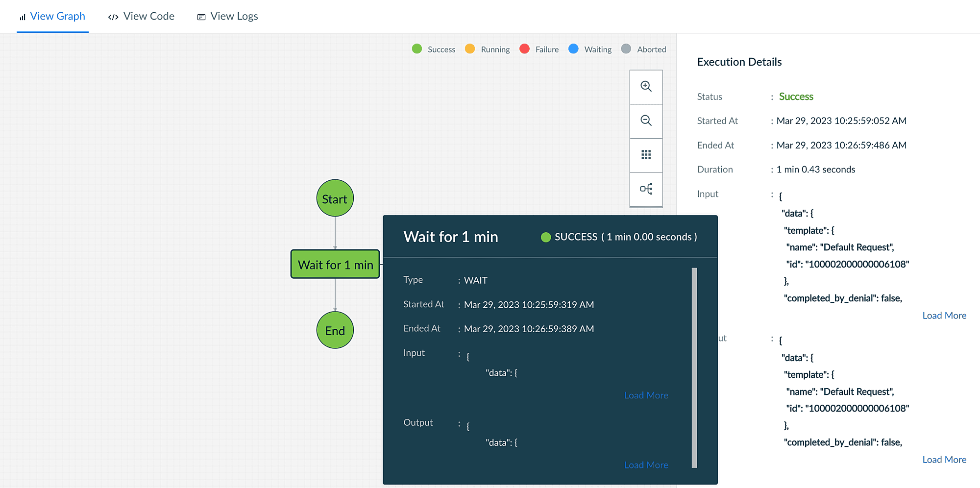The image size is (980, 488).
Task: Click the graph layout tree icon
Action: click(646, 189)
